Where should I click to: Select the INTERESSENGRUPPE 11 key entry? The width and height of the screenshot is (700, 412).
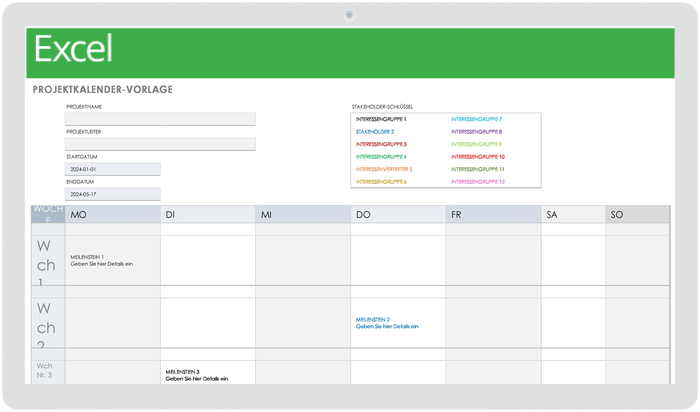click(478, 169)
